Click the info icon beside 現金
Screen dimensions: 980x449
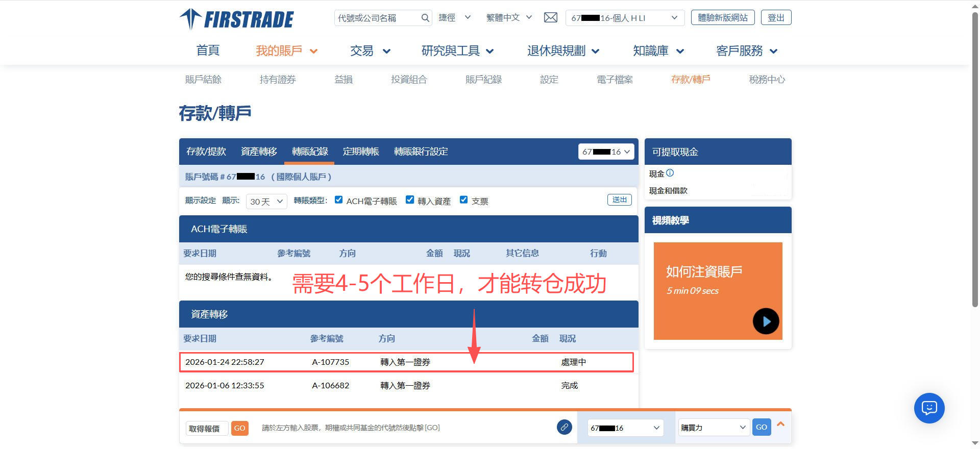click(670, 173)
